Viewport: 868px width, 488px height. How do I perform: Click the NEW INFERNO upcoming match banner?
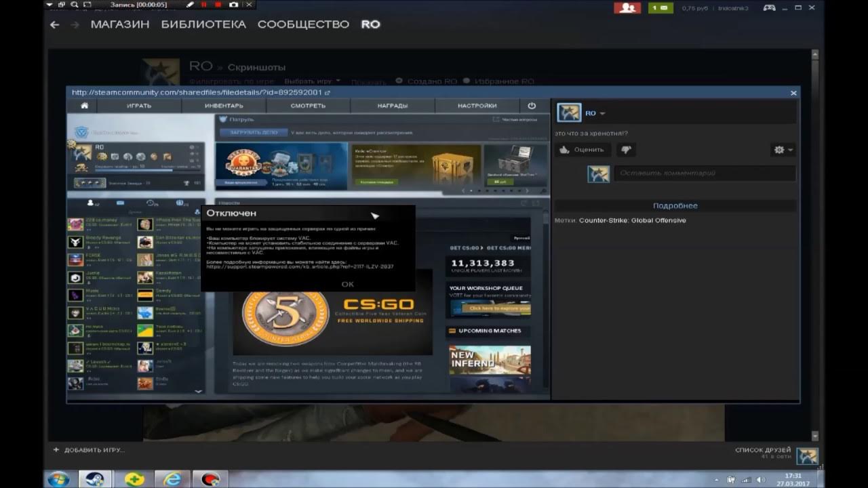click(x=490, y=360)
